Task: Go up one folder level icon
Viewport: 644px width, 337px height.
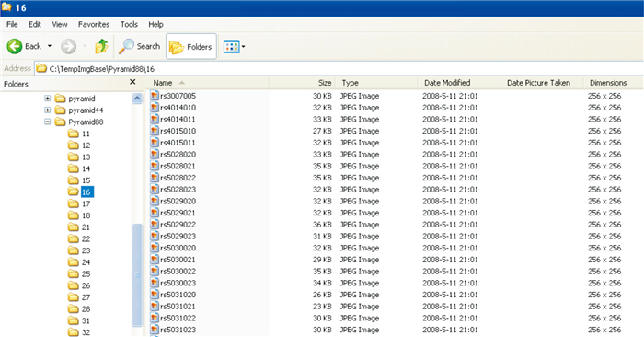Action: (x=101, y=46)
